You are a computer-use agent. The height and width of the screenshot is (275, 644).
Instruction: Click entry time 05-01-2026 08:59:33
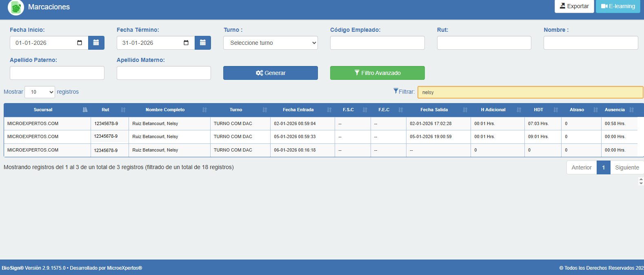click(295, 136)
